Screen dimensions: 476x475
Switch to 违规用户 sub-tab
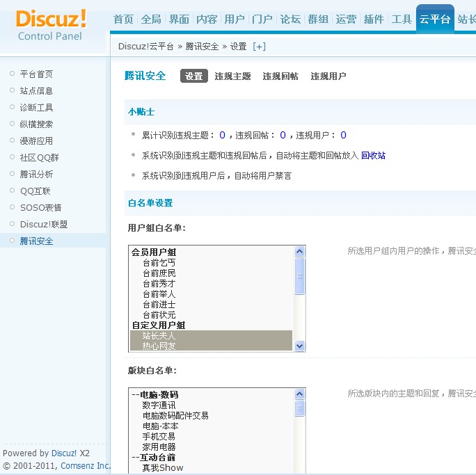328,76
